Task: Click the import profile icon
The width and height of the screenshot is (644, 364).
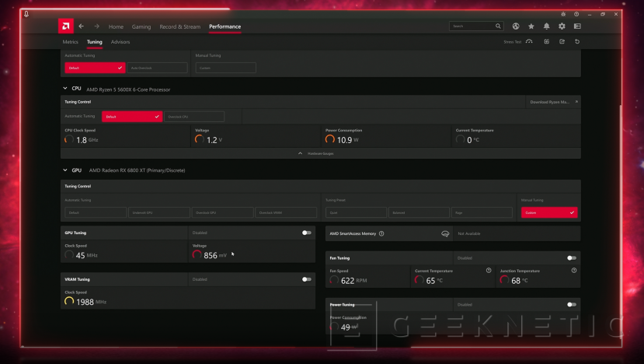Action: click(x=547, y=41)
